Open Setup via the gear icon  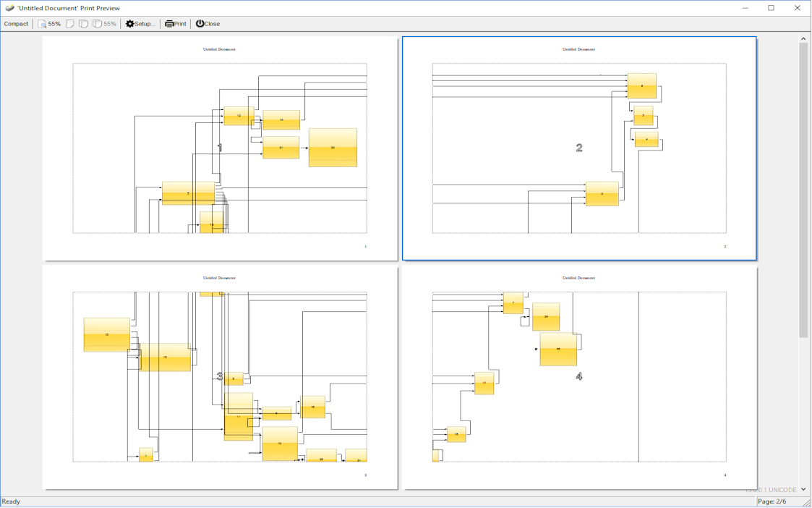130,24
